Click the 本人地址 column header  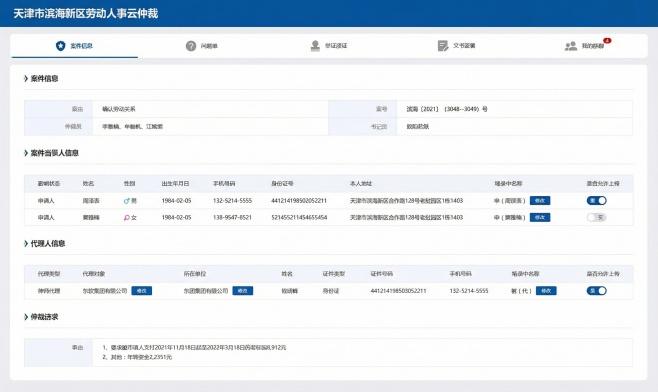(361, 183)
